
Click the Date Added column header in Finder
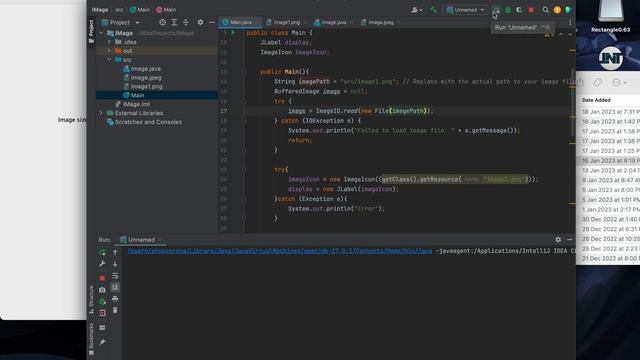click(x=596, y=100)
